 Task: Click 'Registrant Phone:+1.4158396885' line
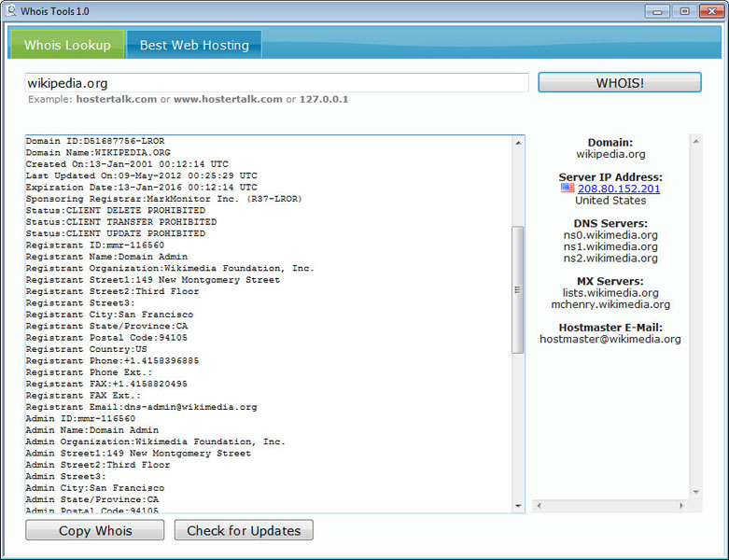point(113,360)
